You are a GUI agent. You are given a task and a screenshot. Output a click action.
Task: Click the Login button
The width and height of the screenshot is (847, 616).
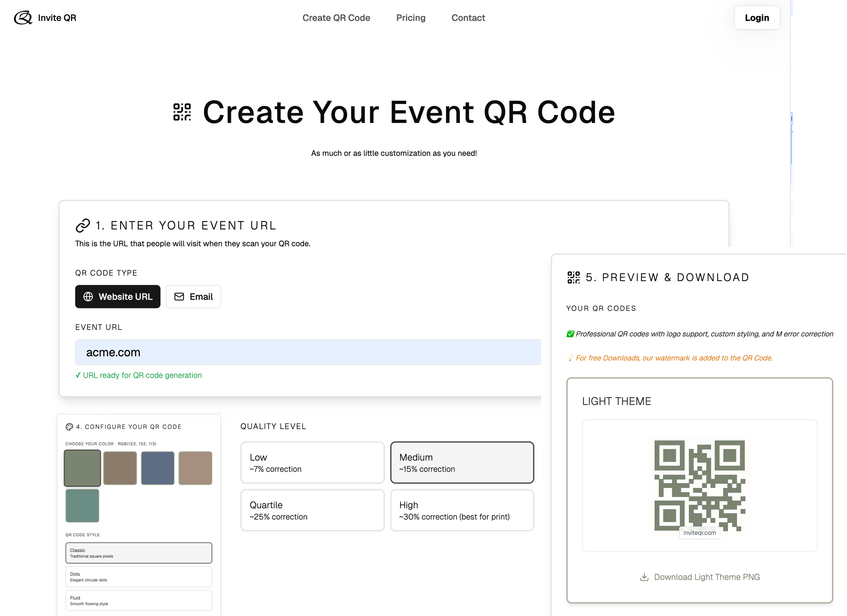point(758,18)
